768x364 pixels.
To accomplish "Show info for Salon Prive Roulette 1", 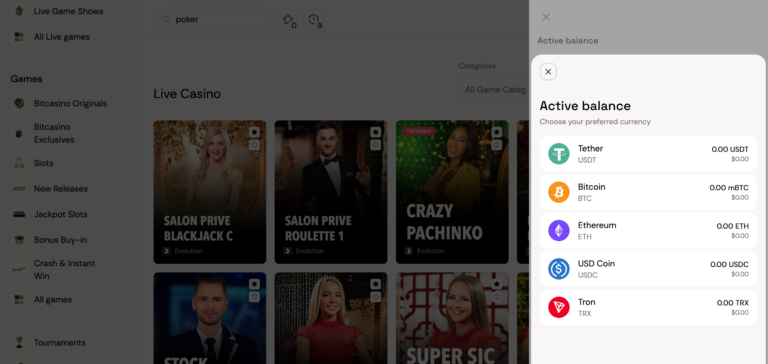I will [376, 145].
